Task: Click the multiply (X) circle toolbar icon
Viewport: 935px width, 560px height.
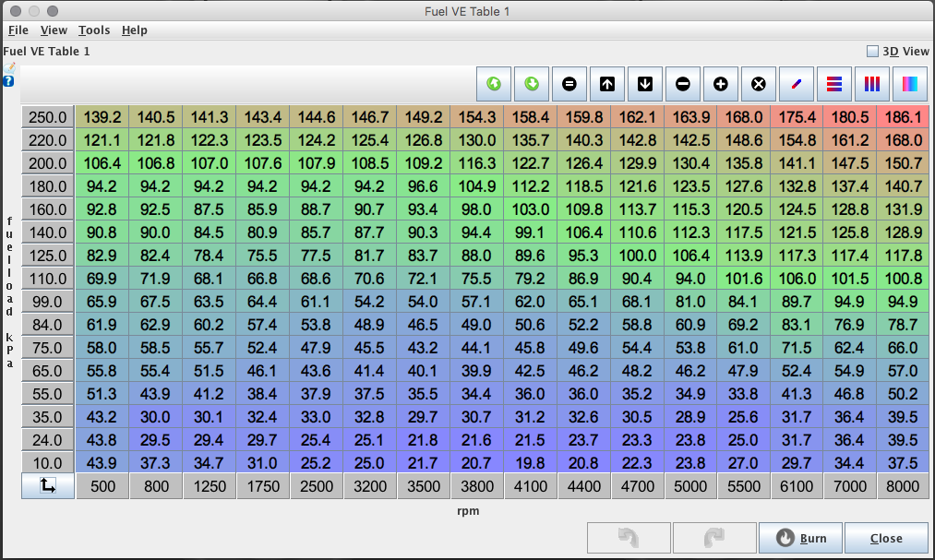Action: click(x=759, y=84)
